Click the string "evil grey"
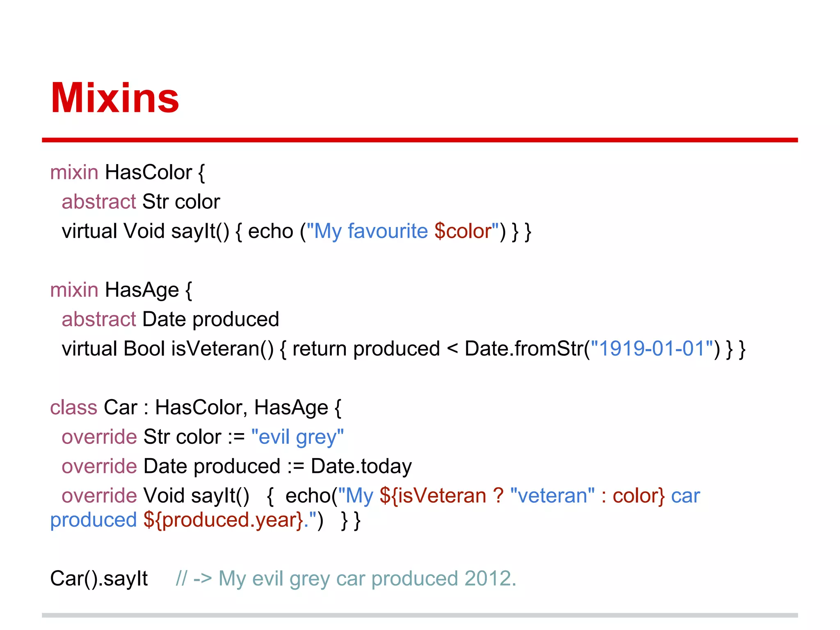The width and height of the screenshot is (840, 630). pyautogui.click(x=297, y=437)
